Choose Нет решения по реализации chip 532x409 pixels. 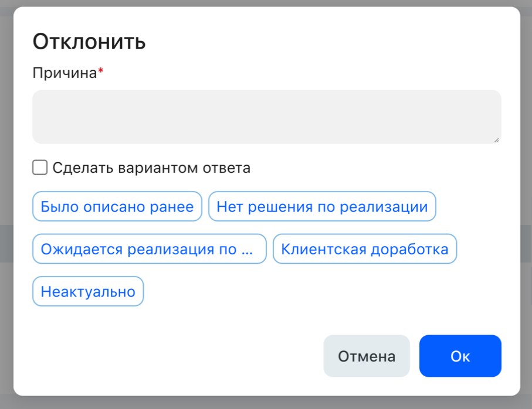[x=322, y=206]
